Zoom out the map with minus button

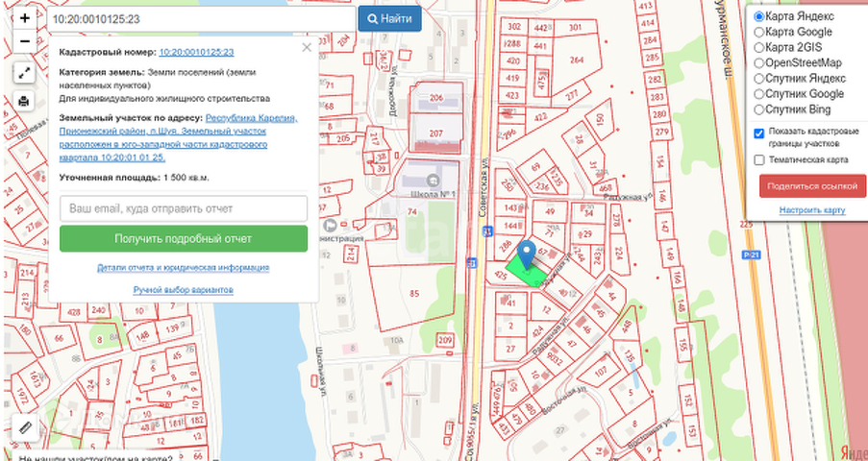[25, 41]
